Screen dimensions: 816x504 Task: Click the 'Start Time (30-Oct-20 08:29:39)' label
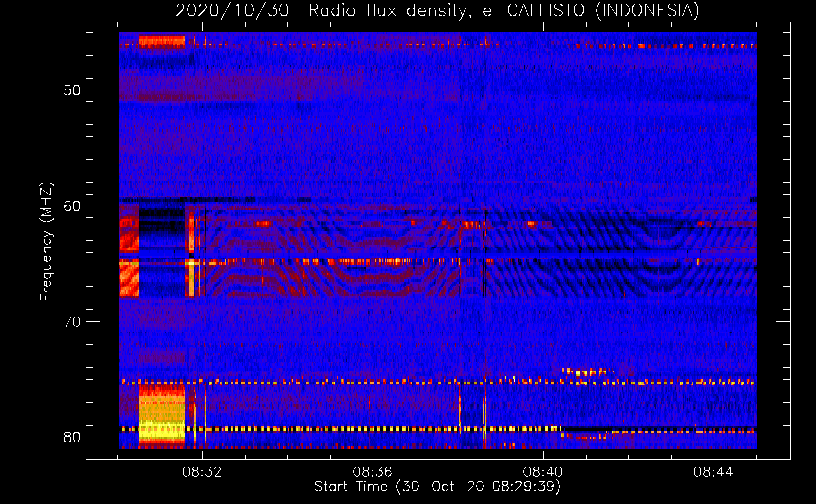tap(437, 487)
